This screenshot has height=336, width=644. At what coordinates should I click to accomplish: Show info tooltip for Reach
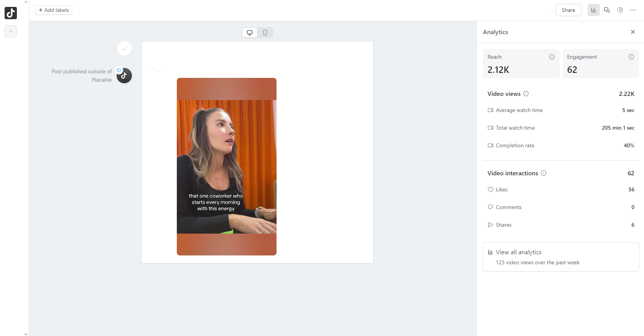click(x=552, y=57)
